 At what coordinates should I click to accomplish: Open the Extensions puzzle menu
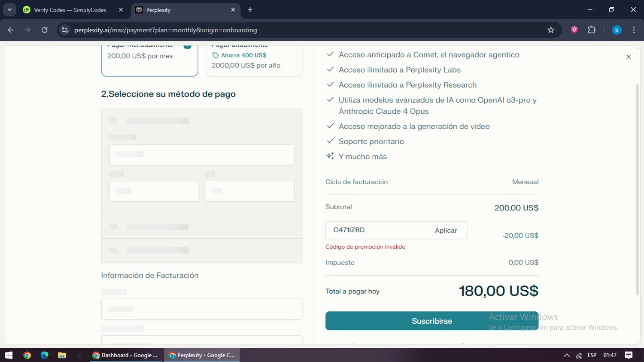pyautogui.click(x=592, y=30)
